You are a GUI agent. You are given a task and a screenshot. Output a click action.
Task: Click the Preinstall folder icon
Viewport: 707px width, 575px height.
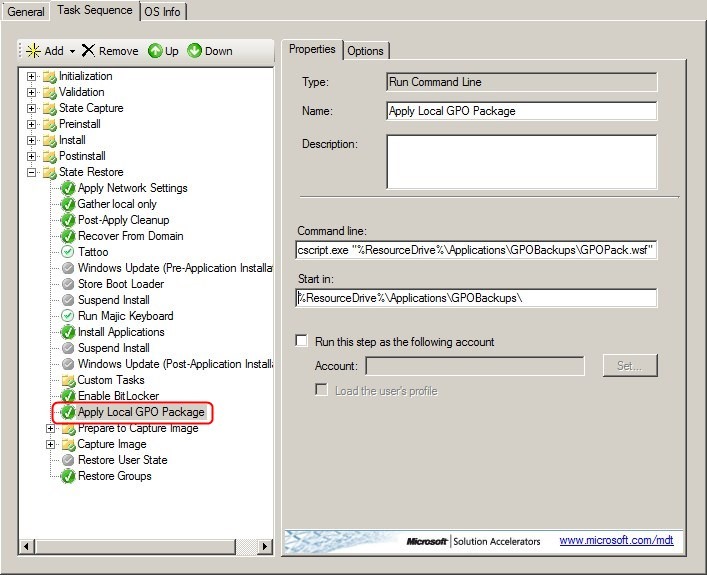coord(50,124)
